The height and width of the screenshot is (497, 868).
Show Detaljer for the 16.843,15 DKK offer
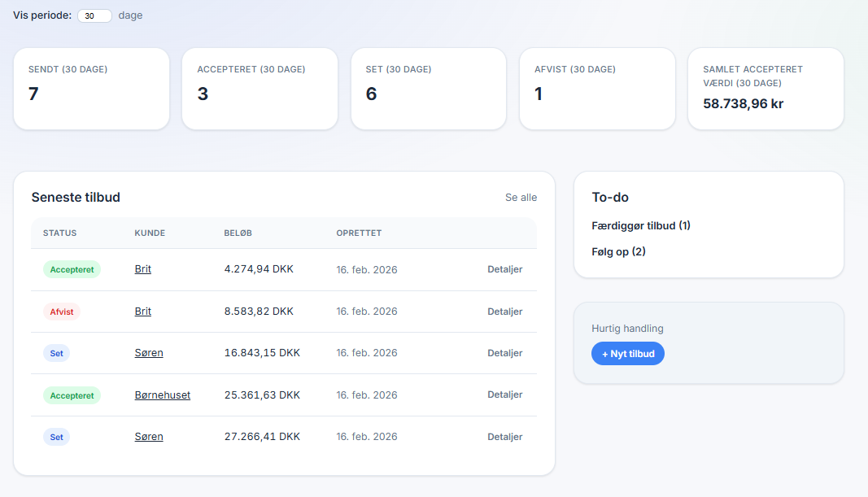[504, 353]
